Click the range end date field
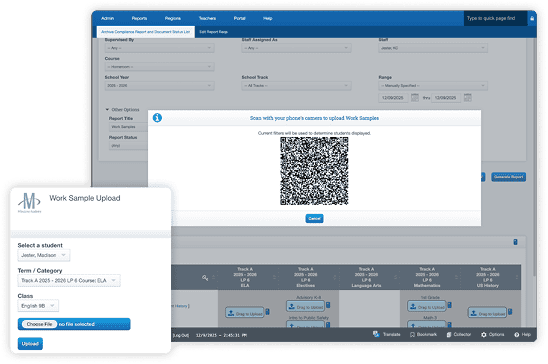 (x=446, y=98)
